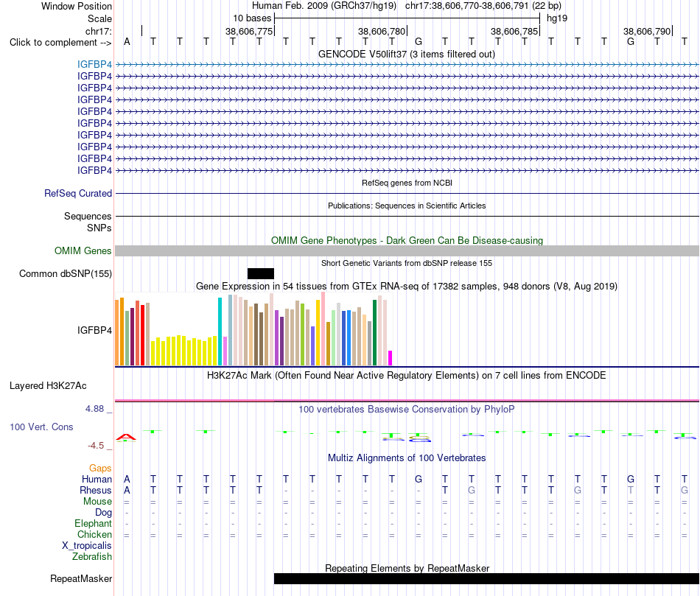Image resolution: width=700 pixels, height=596 pixels.
Task: Click the gray OMIM Genes bar
Action: pyautogui.click(x=407, y=251)
